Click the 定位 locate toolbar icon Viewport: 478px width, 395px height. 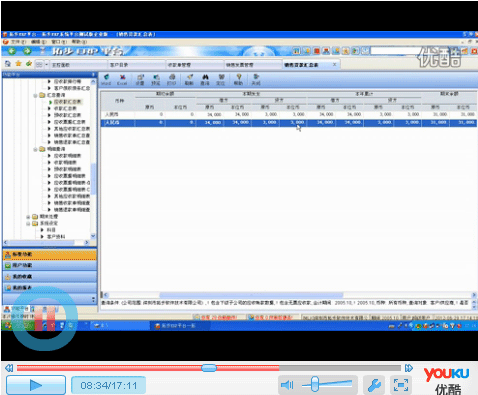pos(221,80)
